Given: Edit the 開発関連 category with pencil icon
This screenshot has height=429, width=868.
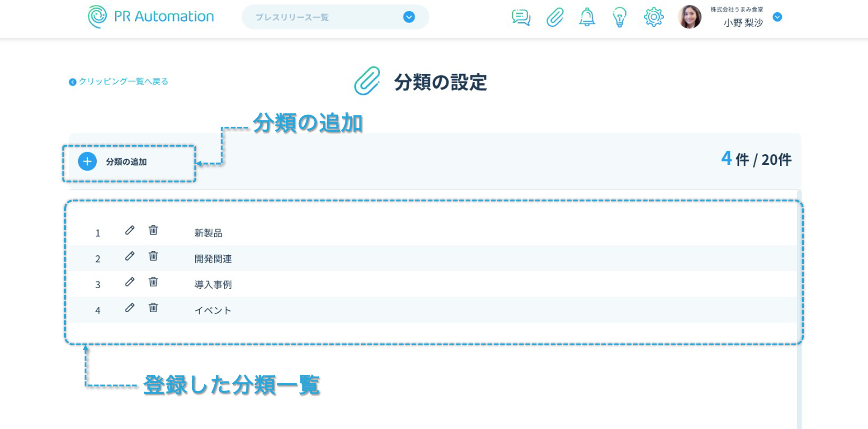Looking at the screenshot, I should coord(130,256).
